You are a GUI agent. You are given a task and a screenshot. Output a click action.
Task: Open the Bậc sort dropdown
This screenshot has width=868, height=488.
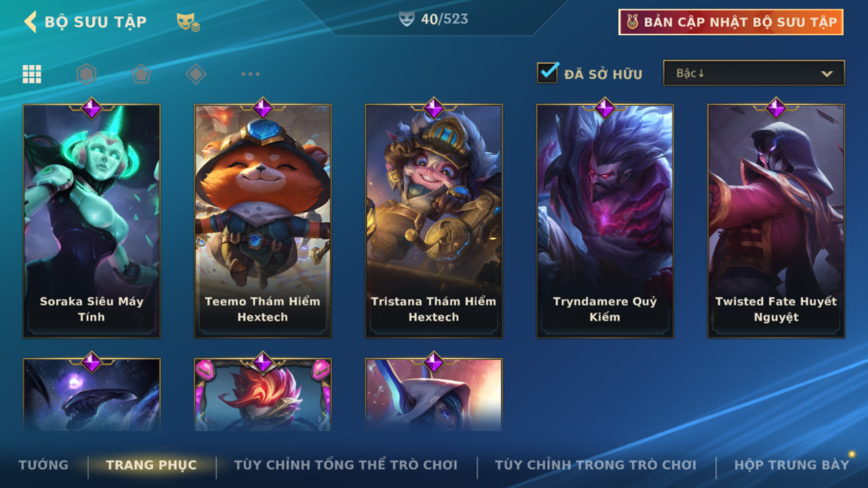tap(754, 73)
